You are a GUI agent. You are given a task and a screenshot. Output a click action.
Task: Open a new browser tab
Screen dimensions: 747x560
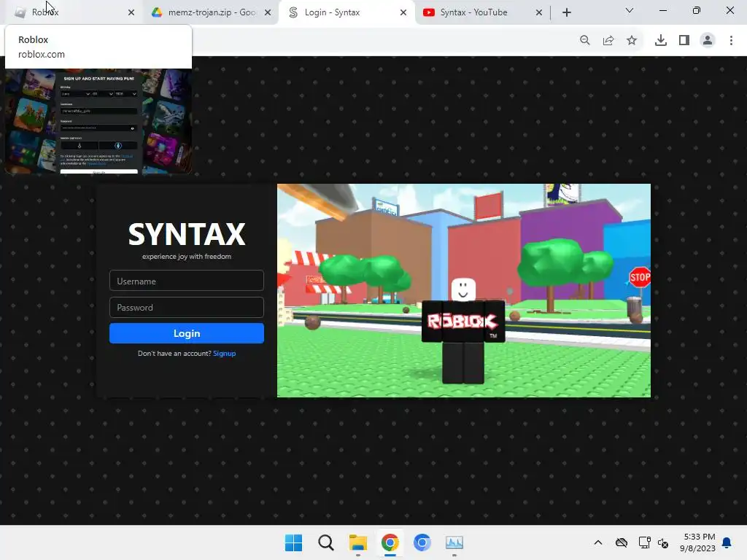tap(566, 12)
